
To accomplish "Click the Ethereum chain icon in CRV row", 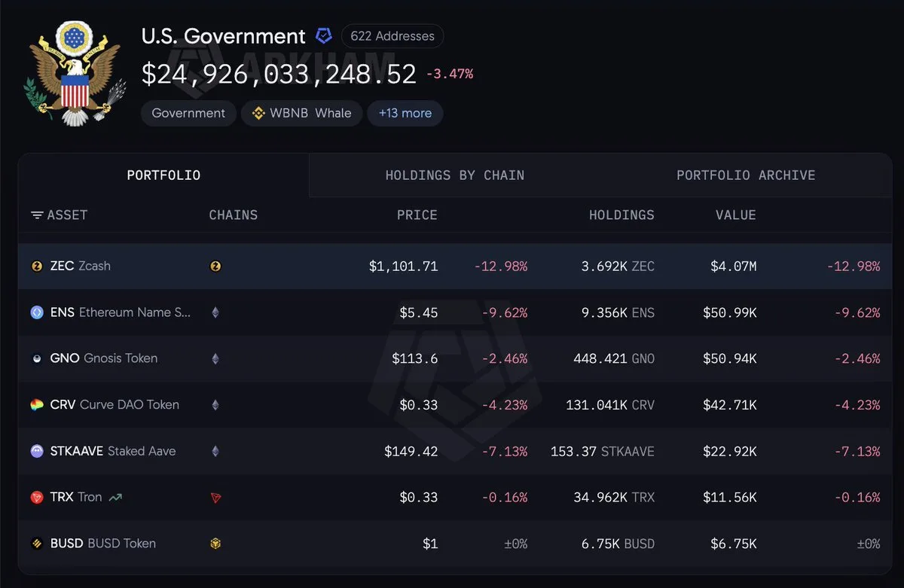I will [x=215, y=405].
